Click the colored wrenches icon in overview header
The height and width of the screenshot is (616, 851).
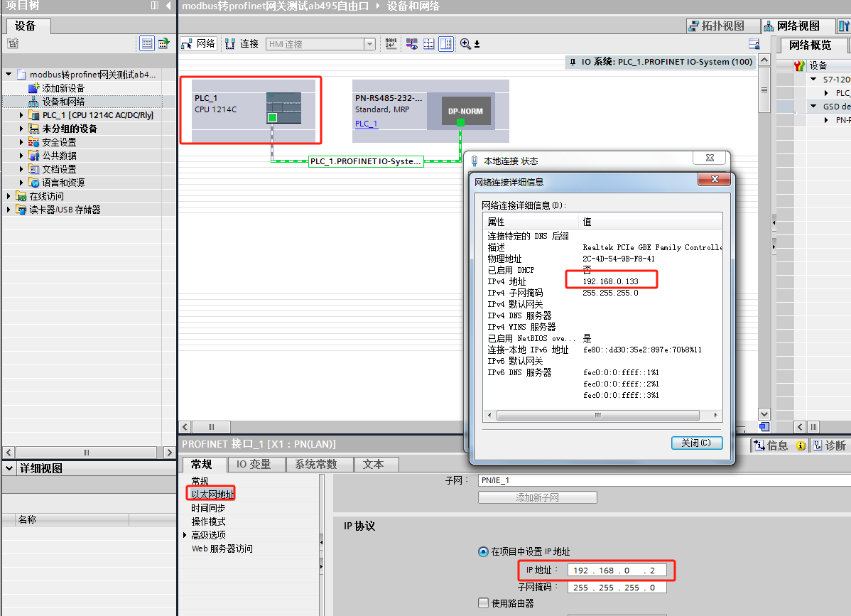click(x=799, y=65)
